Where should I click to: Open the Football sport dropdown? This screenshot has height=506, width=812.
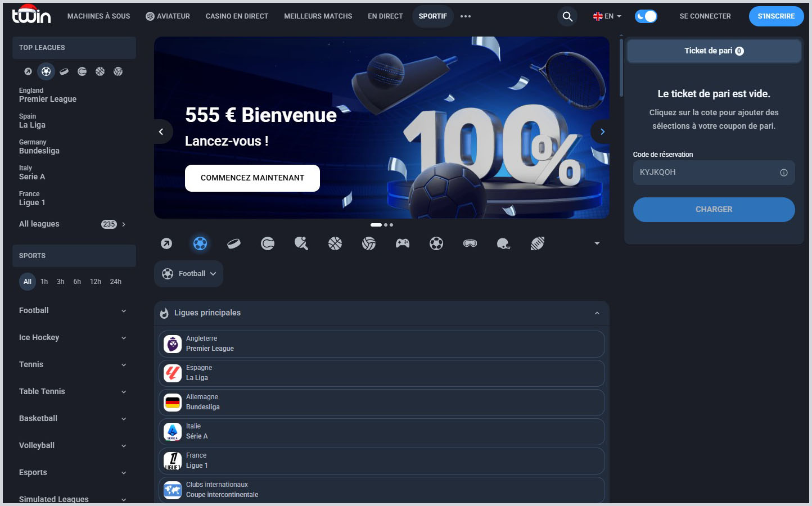(188, 274)
